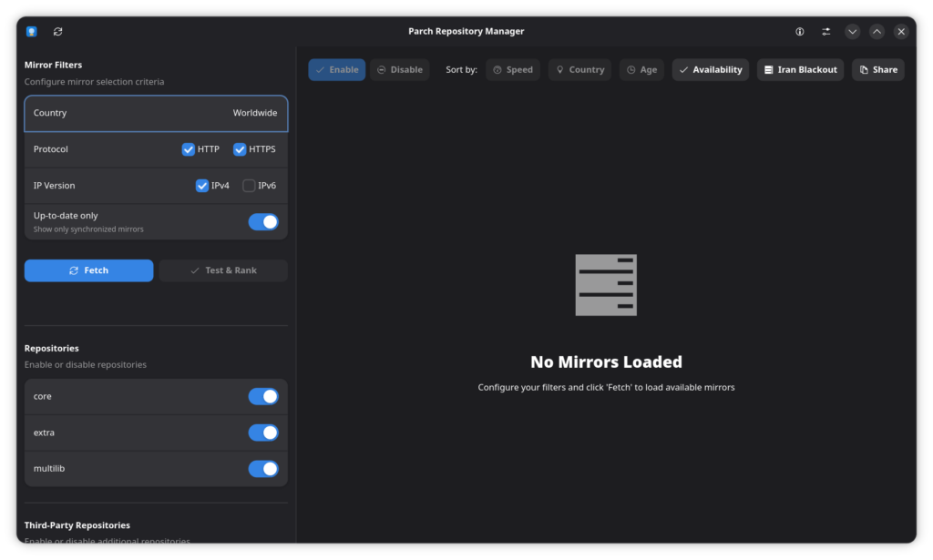The image size is (933, 560).
Task: Check the IPv6 checkbox
Action: pos(249,186)
